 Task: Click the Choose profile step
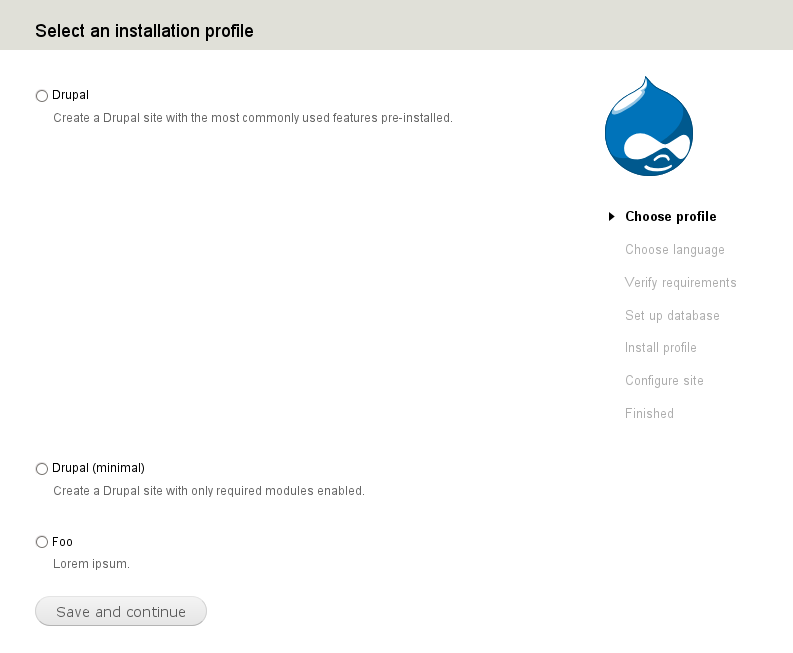point(671,216)
